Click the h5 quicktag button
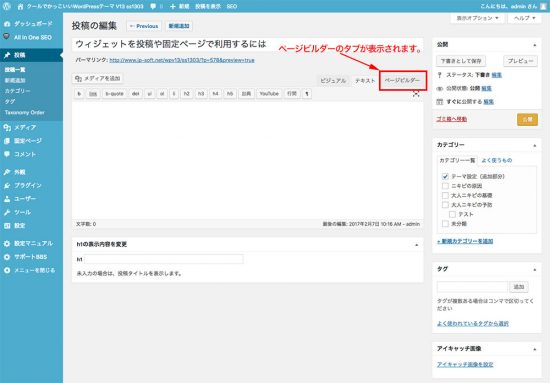 click(230, 94)
